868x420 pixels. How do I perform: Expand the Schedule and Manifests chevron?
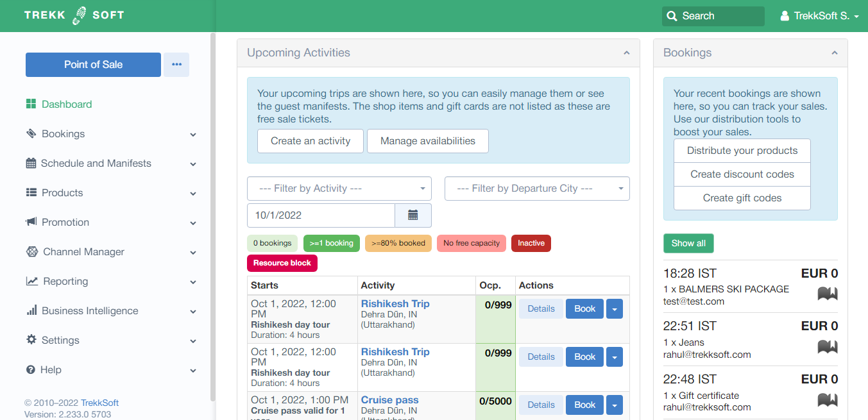tap(193, 164)
